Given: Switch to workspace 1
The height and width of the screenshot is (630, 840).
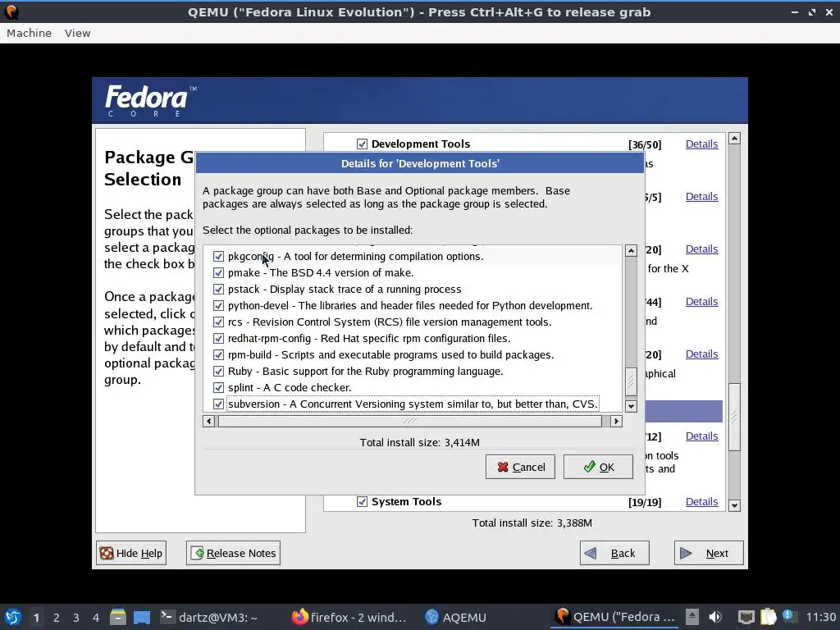Looking at the screenshot, I should coord(36,618).
